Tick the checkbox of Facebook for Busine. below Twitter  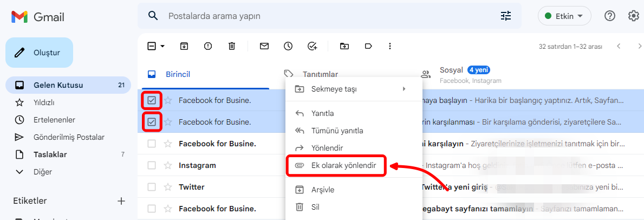point(152,209)
